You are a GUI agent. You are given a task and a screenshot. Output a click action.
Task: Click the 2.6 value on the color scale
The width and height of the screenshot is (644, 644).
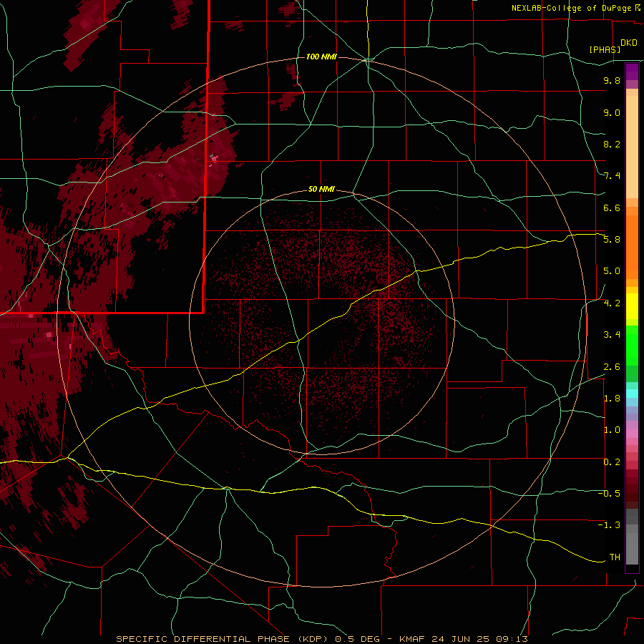tap(612, 367)
